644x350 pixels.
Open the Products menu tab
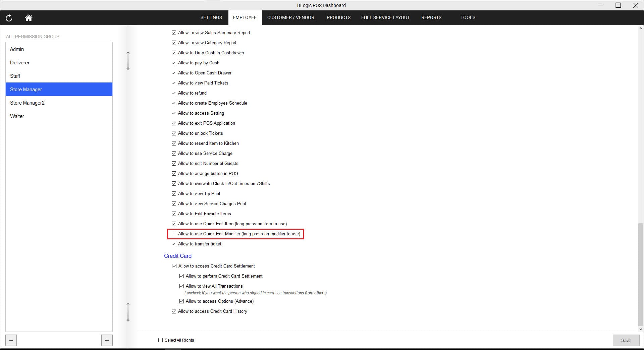pos(338,17)
